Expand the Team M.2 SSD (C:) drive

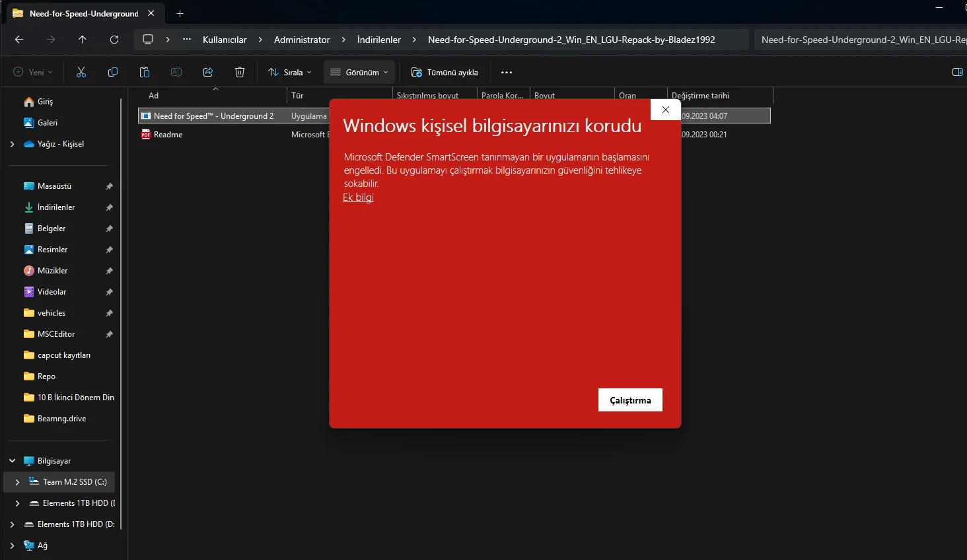coord(17,482)
